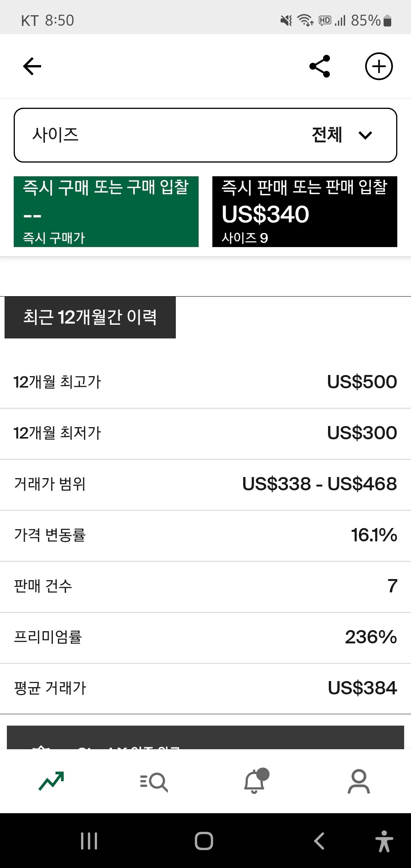Tap the 12개월 최고가 US$500 row

(205, 382)
